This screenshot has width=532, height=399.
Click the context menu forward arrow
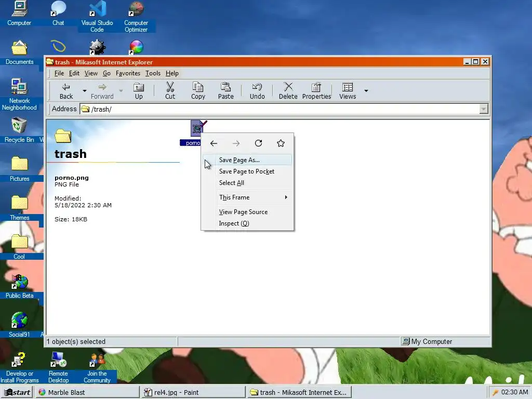[236, 143]
